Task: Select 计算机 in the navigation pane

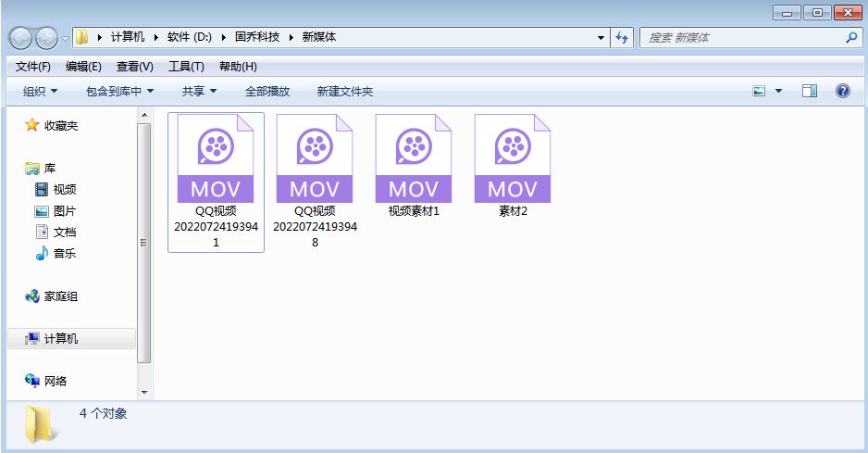Action: tap(71, 339)
